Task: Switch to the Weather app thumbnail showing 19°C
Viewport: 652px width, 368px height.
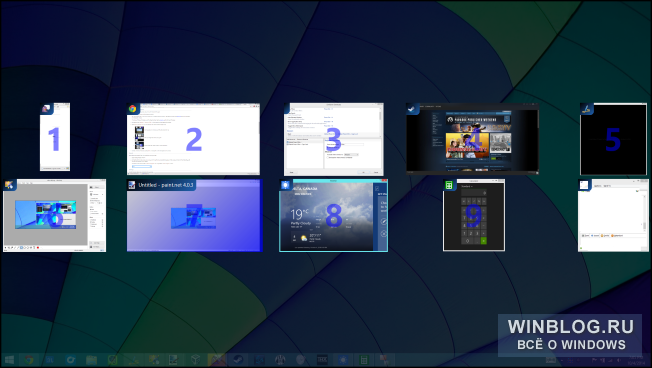Action: [x=333, y=215]
